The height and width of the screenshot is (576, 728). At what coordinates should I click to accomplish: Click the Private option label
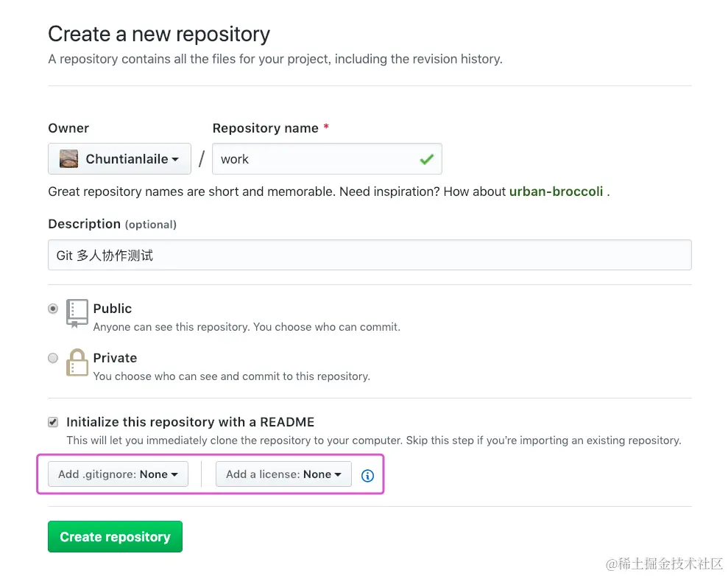click(115, 358)
